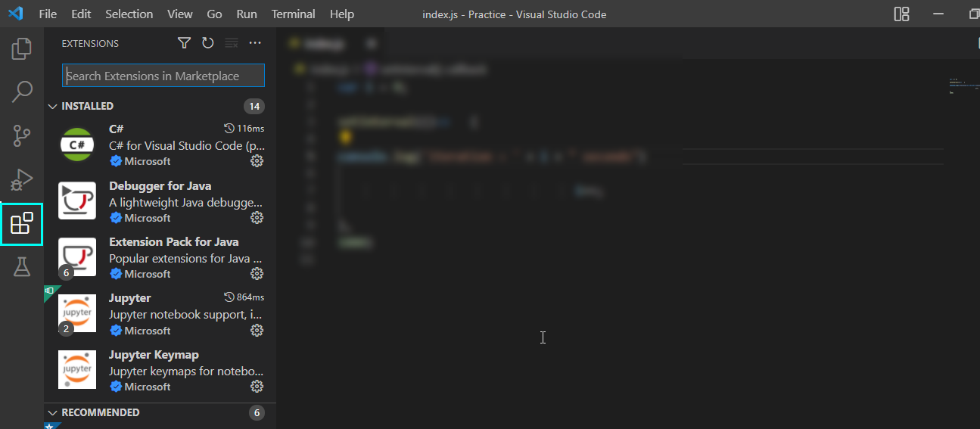Click the Jupyter extension icon thumbnail

point(77,313)
